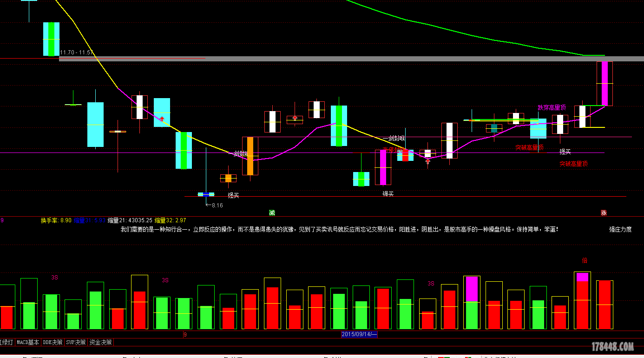The image size is (644, 358).
Task: Click the 强庄力度 indicator label
Action: coord(621,229)
